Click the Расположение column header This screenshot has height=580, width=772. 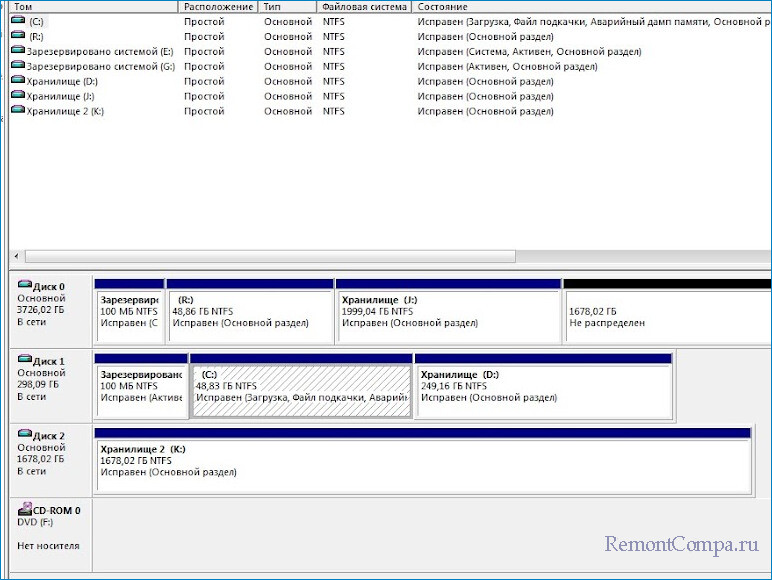point(217,7)
